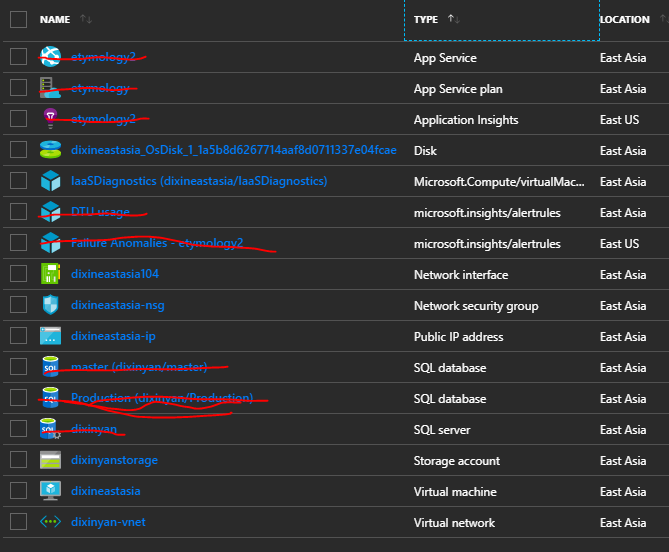Select the dixinyanstorage row checkbox
This screenshot has height=552, width=669.
[18, 459]
